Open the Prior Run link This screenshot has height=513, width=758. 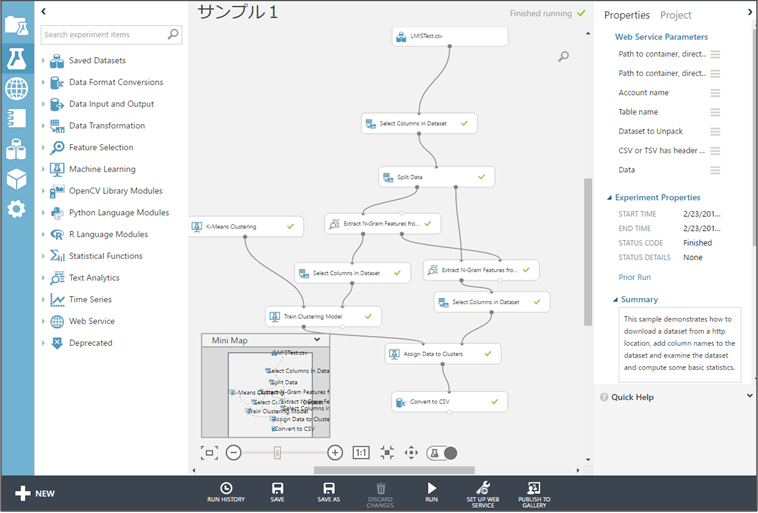[x=634, y=278]
